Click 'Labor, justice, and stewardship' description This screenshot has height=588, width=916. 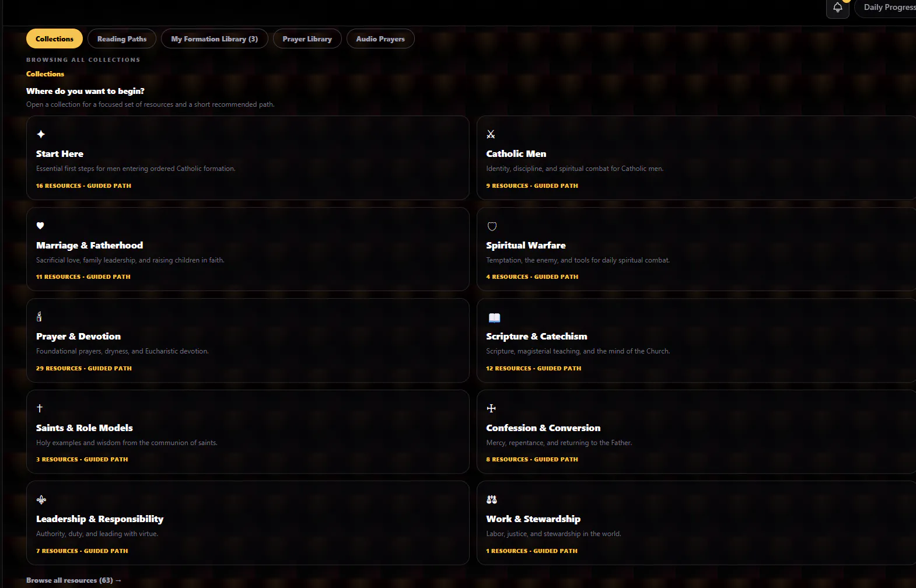[554, 534]
